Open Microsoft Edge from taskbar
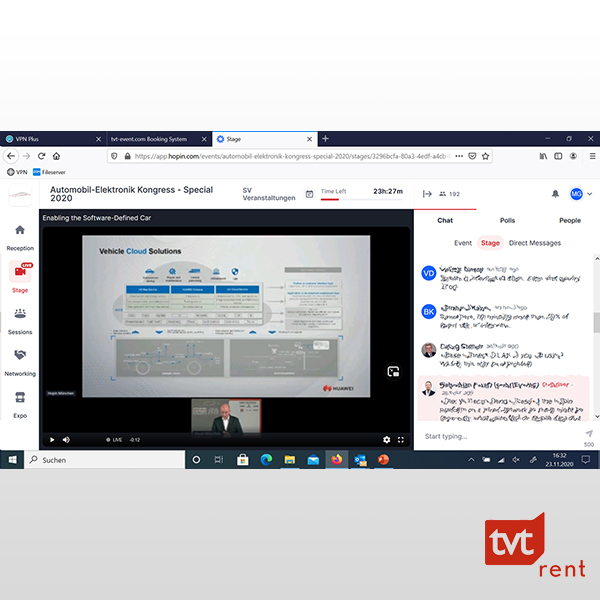The image size is (600, 600). click(x=266, y=460)
